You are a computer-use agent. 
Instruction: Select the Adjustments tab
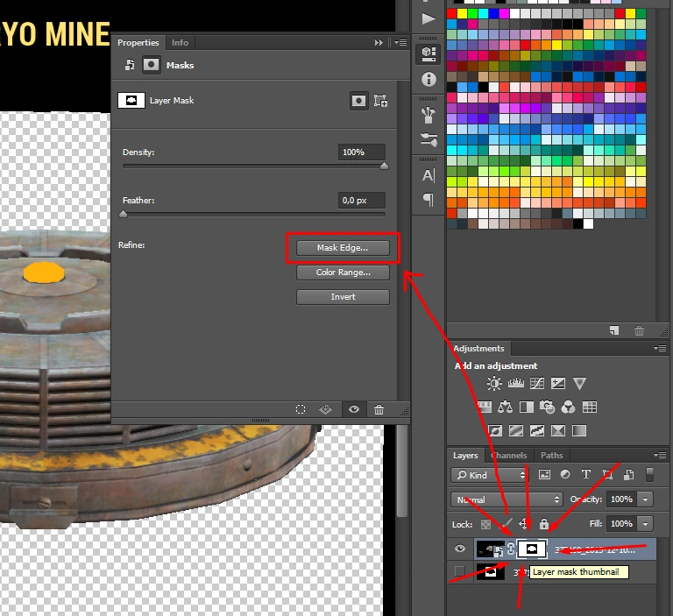[478, 348]
